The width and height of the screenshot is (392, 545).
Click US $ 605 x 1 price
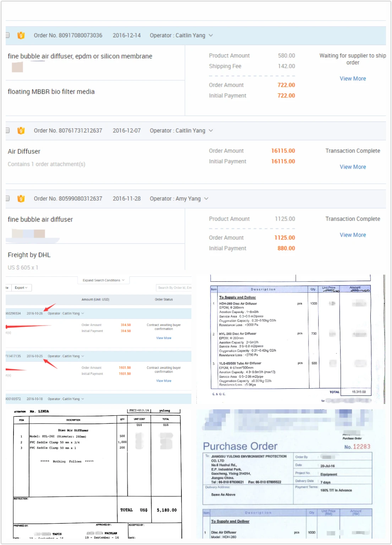pyautogui.click(x=23, y=268)
